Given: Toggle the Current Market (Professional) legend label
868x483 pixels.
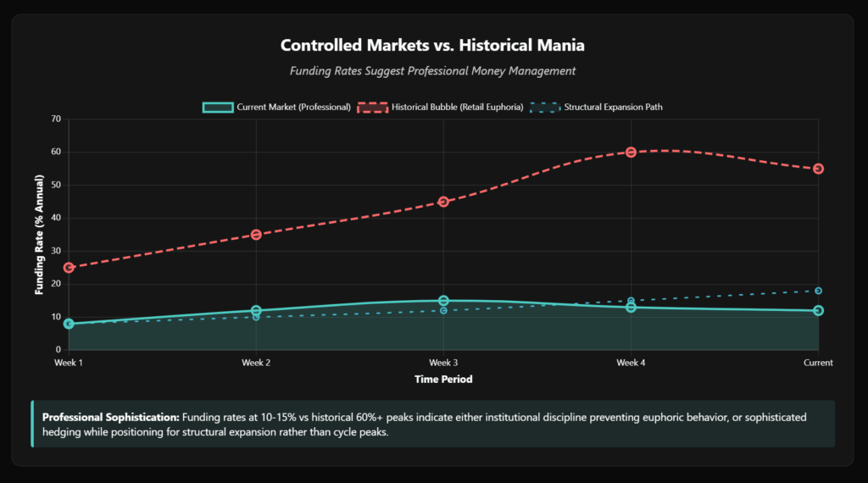Looking at the screenshot, I should pos(293,108).
